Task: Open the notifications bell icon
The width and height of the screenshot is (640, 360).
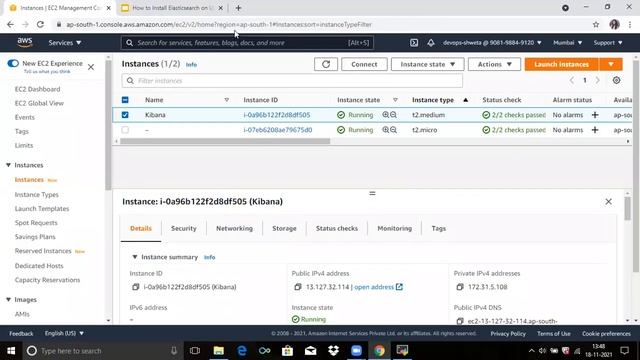Action: point(431,42)
